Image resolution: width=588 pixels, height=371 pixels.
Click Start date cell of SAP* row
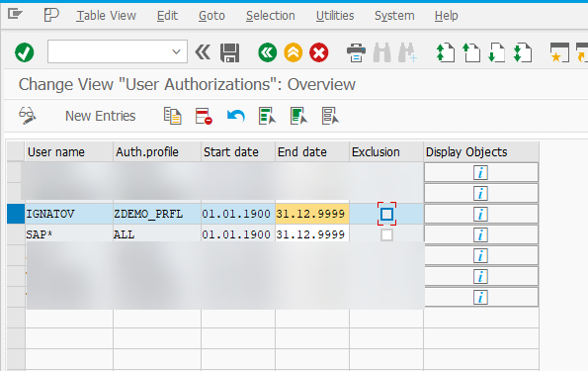pos(238,235)
